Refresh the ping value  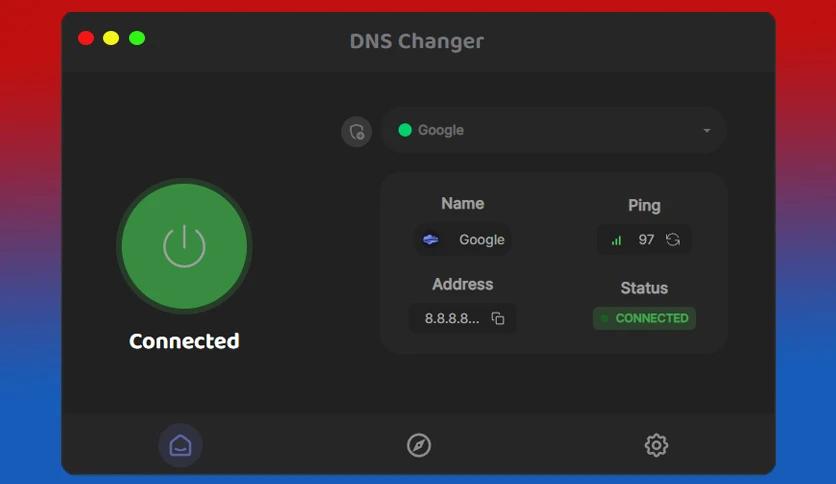pos(673,240)
